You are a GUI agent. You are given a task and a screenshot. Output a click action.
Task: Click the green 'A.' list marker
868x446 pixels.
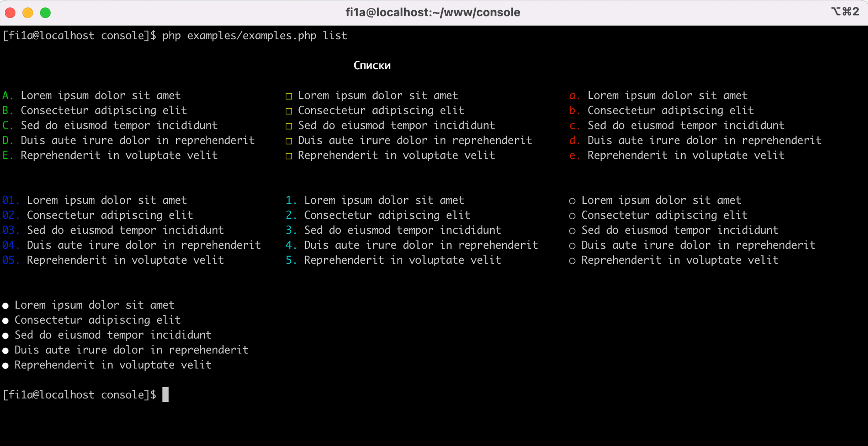point(8,96)
